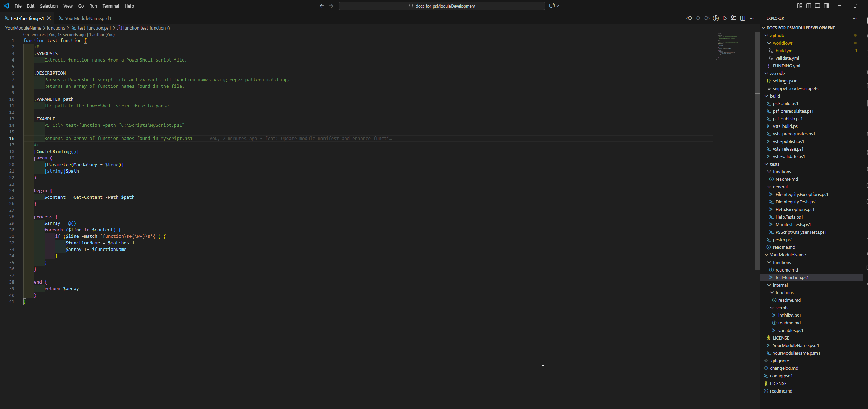
Task: Click the functions breadcrumb segment
Action: click(56, 28)
